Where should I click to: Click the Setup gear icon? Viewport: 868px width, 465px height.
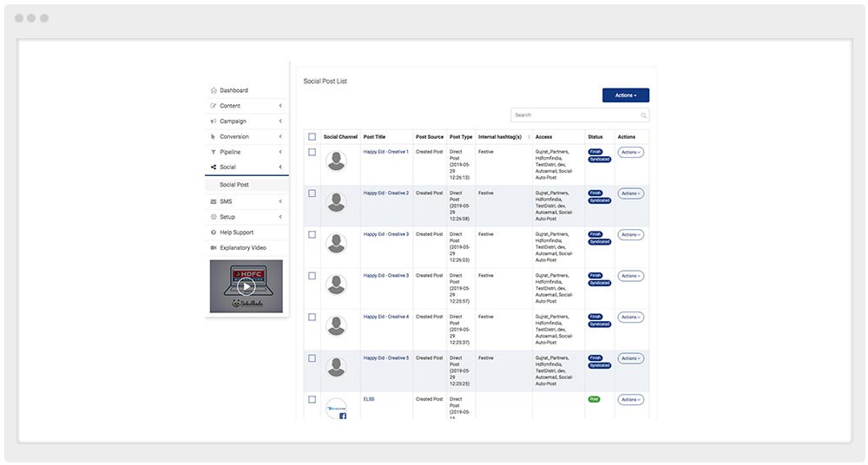tap(214, 217)
